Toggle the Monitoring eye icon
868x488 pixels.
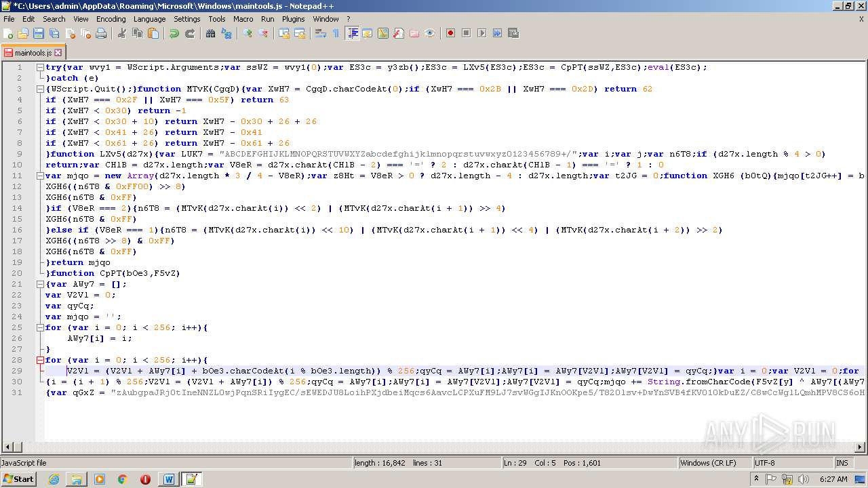coord(430,33)
